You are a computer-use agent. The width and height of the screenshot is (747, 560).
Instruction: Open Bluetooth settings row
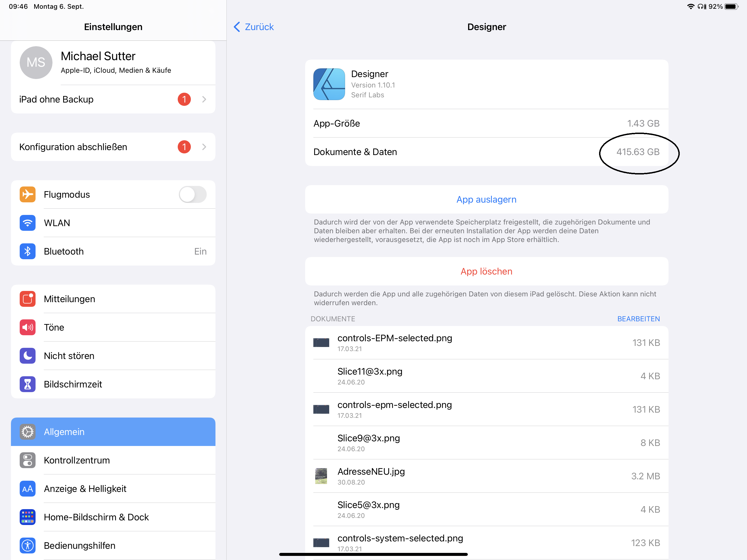click(113, 251)
